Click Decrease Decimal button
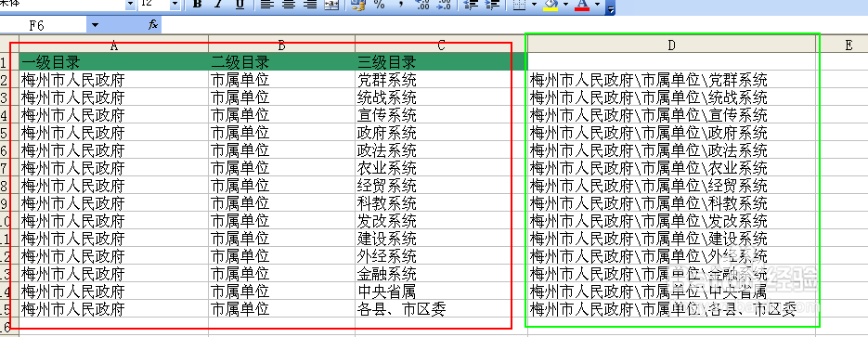This screenshot has width=868, height=337. [444, 4]
